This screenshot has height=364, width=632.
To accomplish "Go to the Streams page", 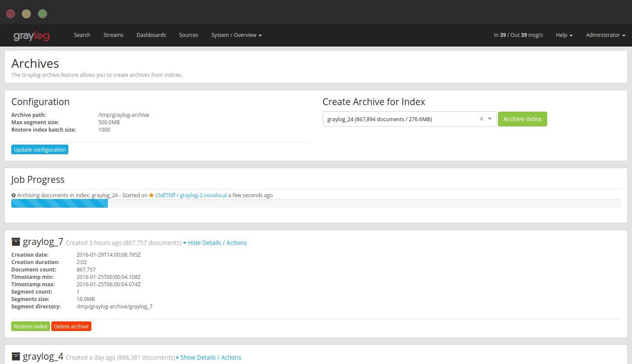I will [114, 35].
